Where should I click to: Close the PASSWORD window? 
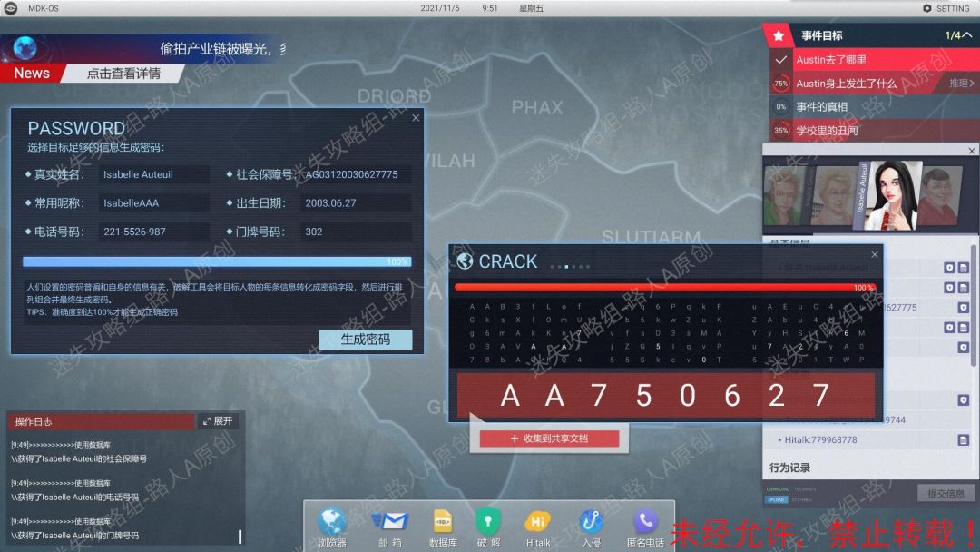416,117
